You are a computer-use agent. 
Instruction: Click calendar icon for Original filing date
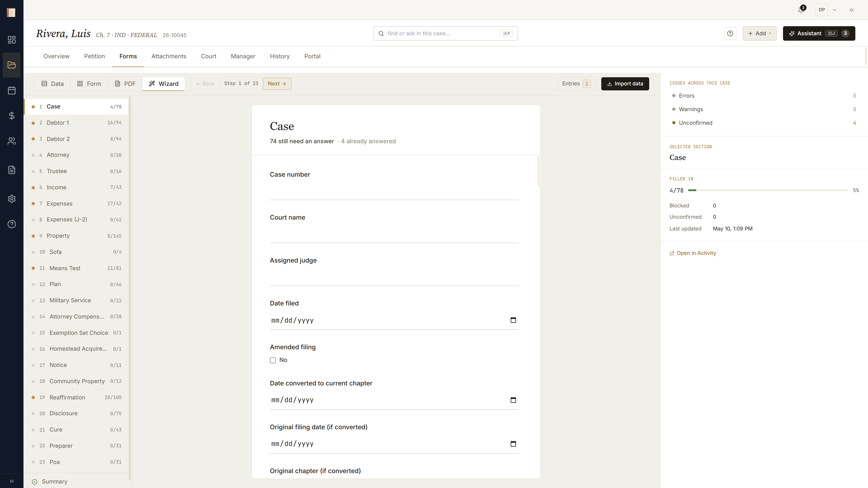pos(513,443)
